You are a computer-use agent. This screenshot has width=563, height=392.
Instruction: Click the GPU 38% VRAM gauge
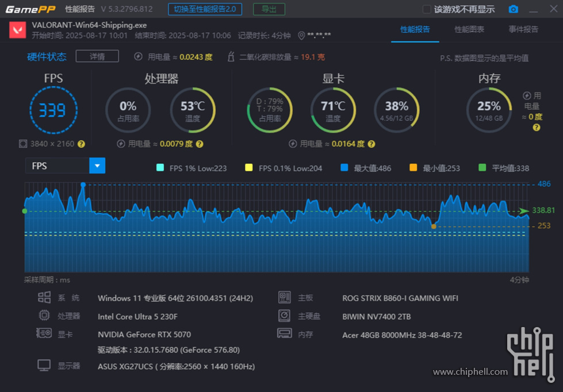click(x=396, y=110)
